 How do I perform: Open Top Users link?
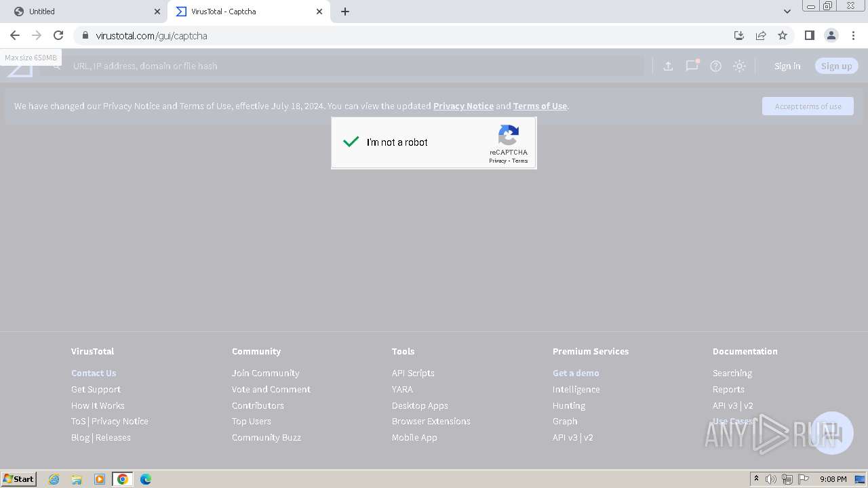(x=252, y=421)
